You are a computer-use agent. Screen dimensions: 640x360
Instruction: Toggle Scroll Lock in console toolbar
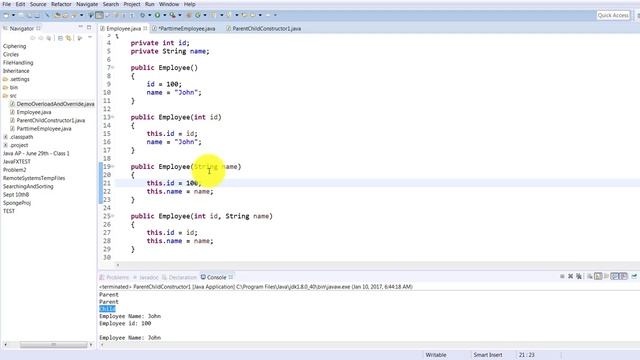click(x=598, y=276)
